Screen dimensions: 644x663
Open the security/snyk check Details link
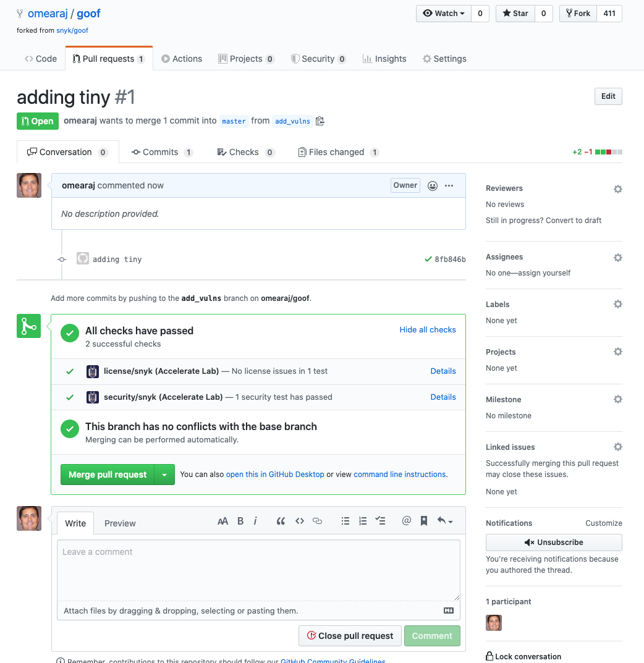[443, 397]
